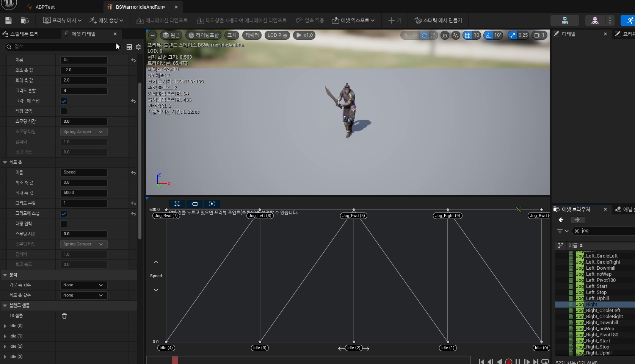Enable horizontal axis 래핑 입력 checkbox

(64, 111)
